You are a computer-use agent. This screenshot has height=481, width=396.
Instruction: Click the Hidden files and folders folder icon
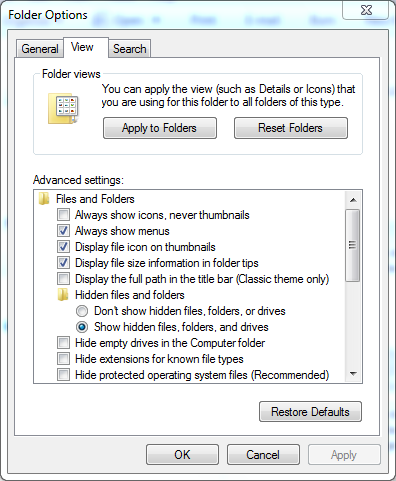click(x=63, y=295)
